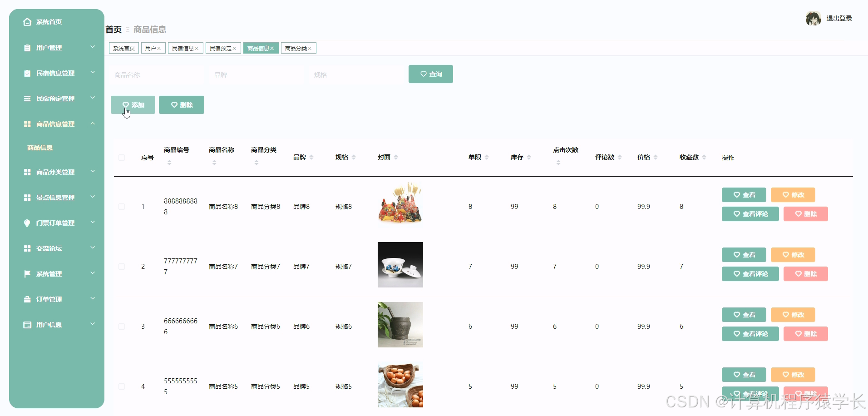
Task: Check the row 1 checkbox for 商品名称8
Action: click(x=122, y=207)
